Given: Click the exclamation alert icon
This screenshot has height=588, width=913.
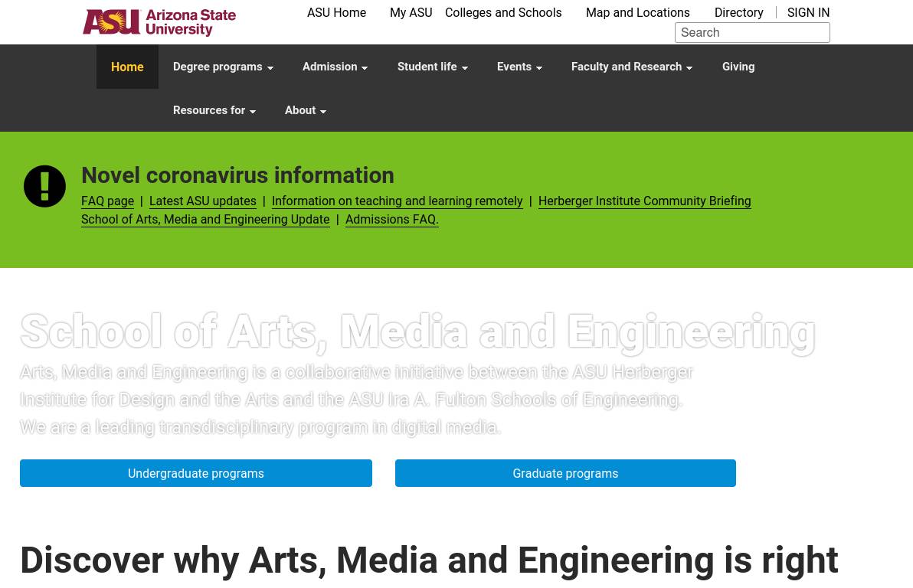Looking at the screenshot, I should 44,186.
